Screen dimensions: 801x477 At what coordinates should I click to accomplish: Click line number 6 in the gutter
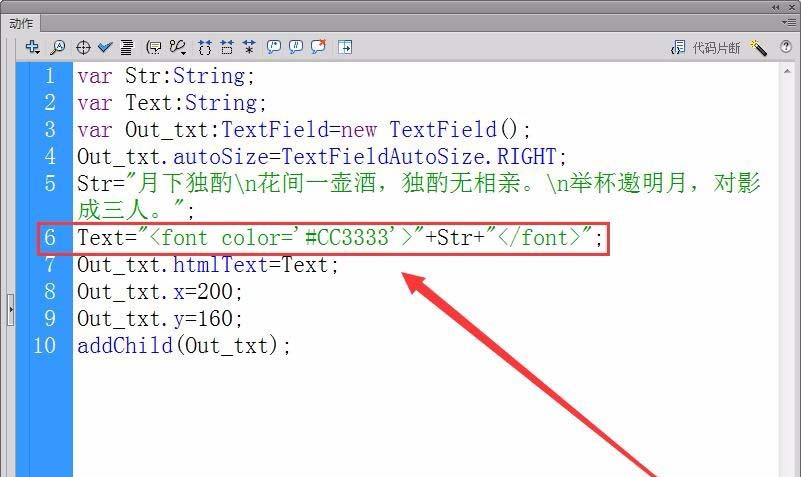[50, 237]
